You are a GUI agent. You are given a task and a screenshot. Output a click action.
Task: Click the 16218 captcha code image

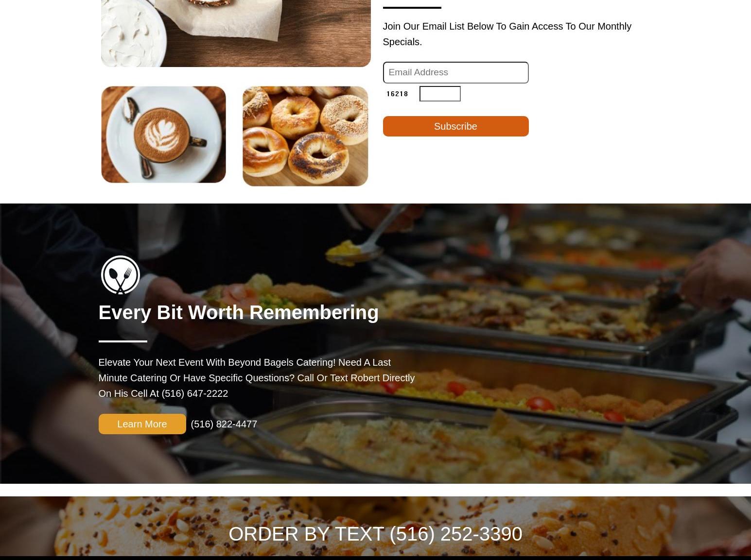pyautogui.click(x=397, y=94)
